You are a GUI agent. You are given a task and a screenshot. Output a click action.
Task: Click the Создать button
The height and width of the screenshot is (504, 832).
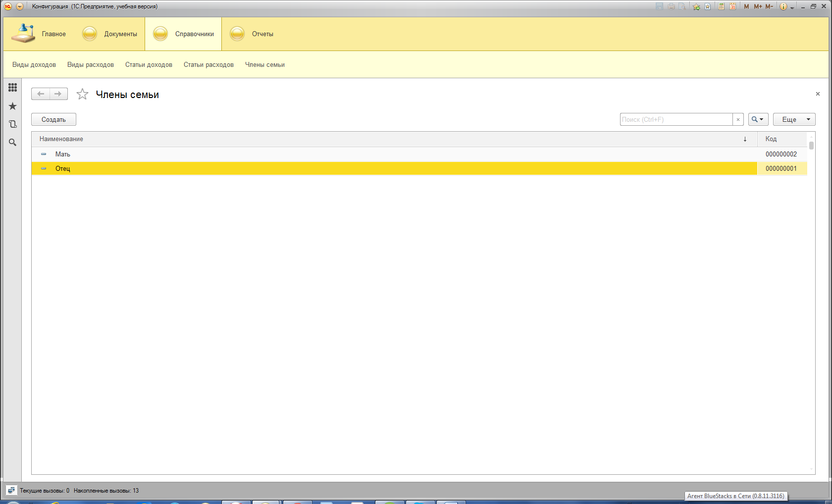[x=53, y=119]
